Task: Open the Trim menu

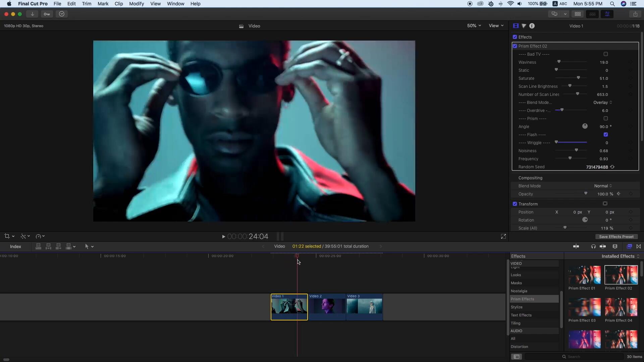Action: point(87,4)
